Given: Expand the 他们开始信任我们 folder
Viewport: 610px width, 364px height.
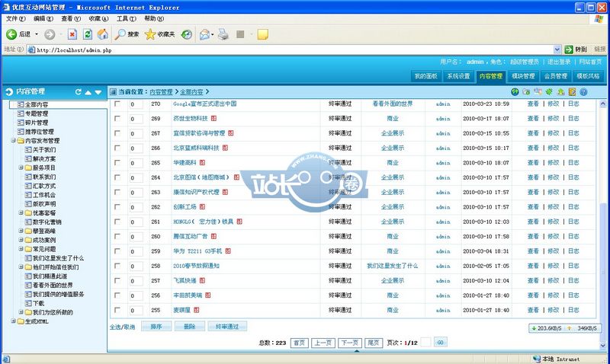Looking at the screenshot, I should point(21,267).
